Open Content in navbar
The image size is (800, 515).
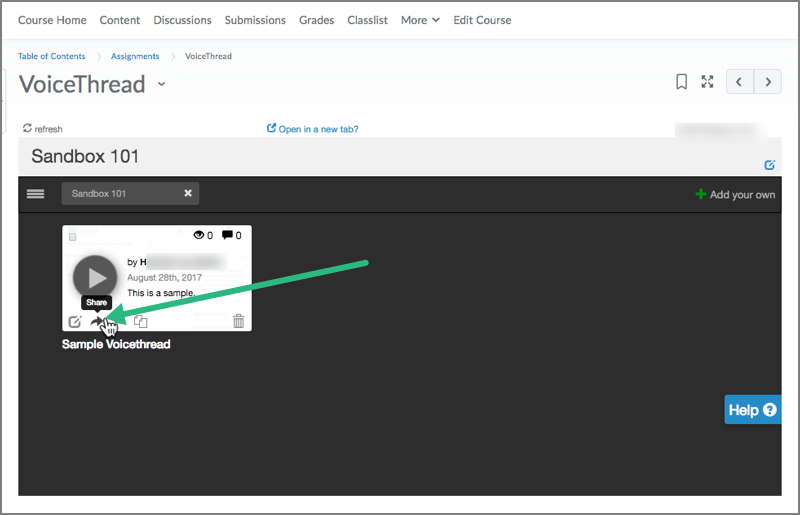119,20
